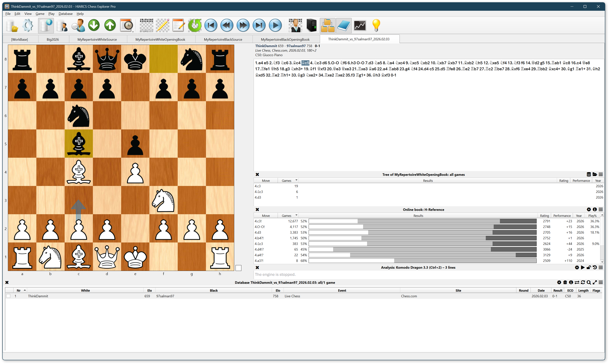Jump to game start with first-move button
This screenshot has width=609, height=364.
click(x=211, y=25)
